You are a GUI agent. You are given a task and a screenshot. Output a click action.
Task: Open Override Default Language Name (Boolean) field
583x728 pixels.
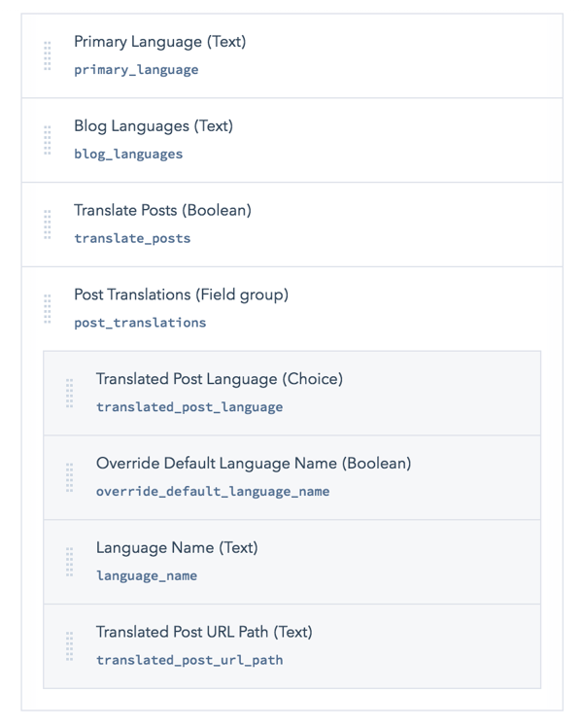[254, 464]
